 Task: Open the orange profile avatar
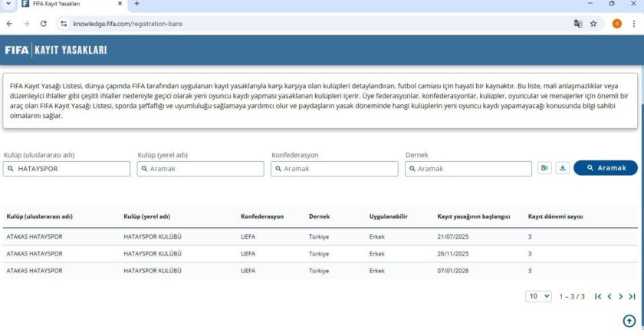tap(617, 24)
